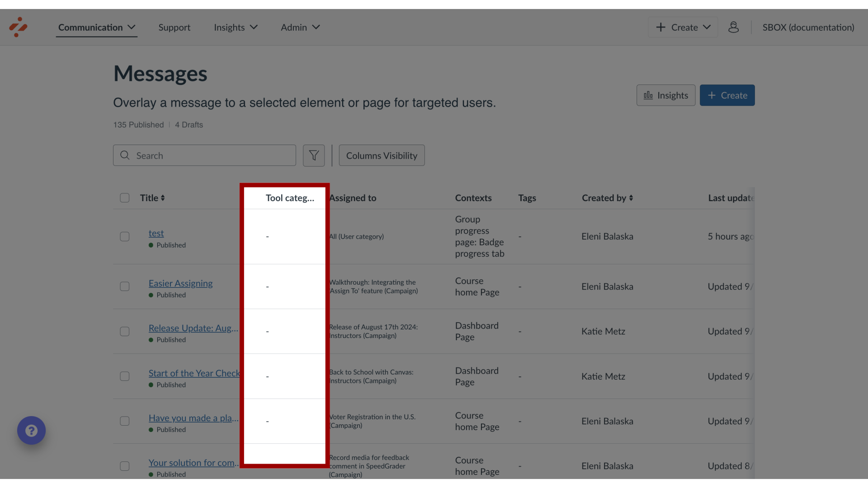Click the Support menu item

point(175,27)
